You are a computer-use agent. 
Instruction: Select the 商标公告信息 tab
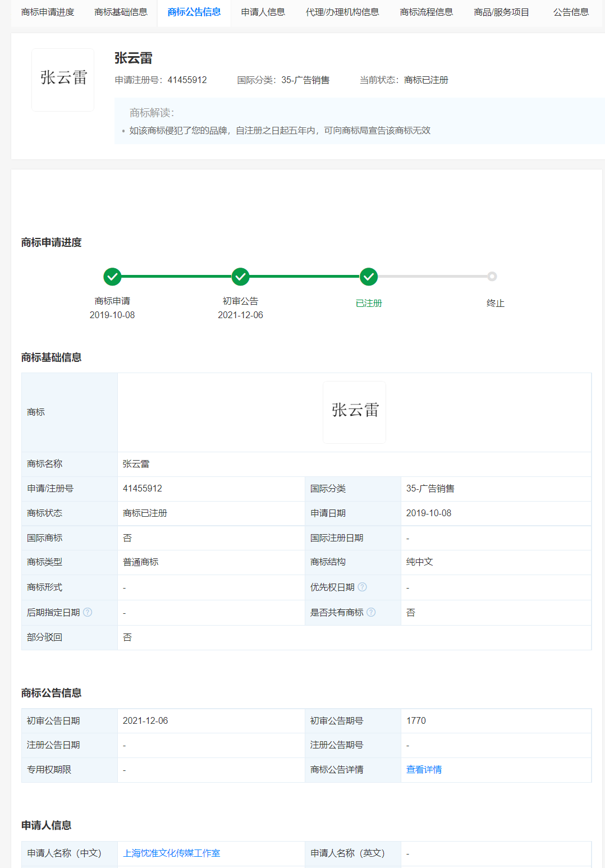194,12
